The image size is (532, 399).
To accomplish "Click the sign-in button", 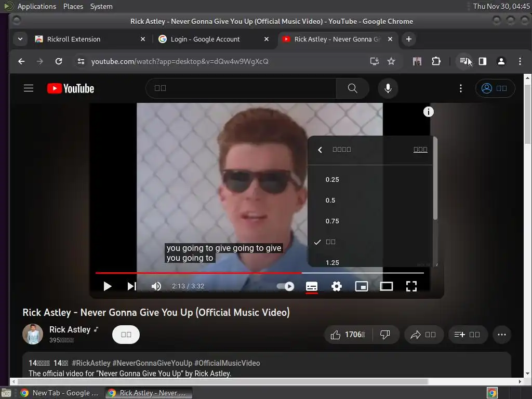I will pyautogui.click(x=495, y=88).
